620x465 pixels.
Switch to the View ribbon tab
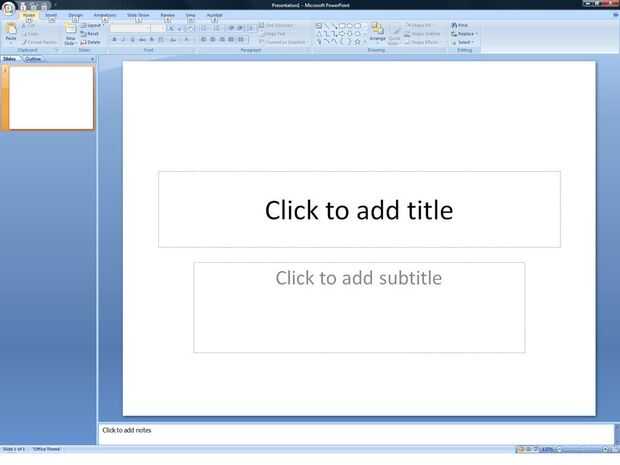(x=190, y=16)
